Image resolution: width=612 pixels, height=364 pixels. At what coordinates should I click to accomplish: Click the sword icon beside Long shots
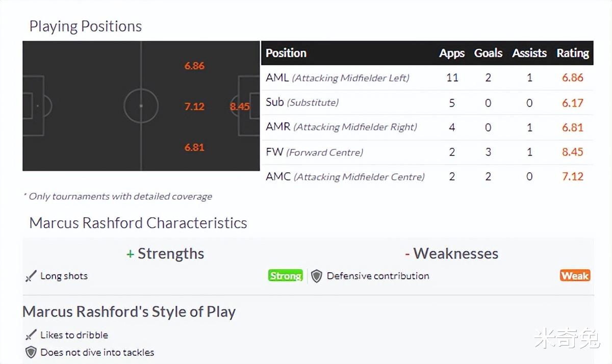coord(31,276)
